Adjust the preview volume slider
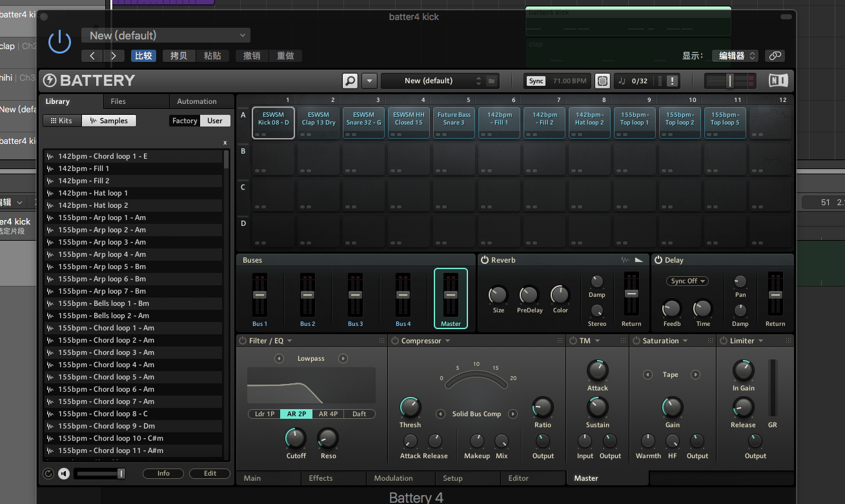Viewport: 845px width, 504px height. coord(100,474)
